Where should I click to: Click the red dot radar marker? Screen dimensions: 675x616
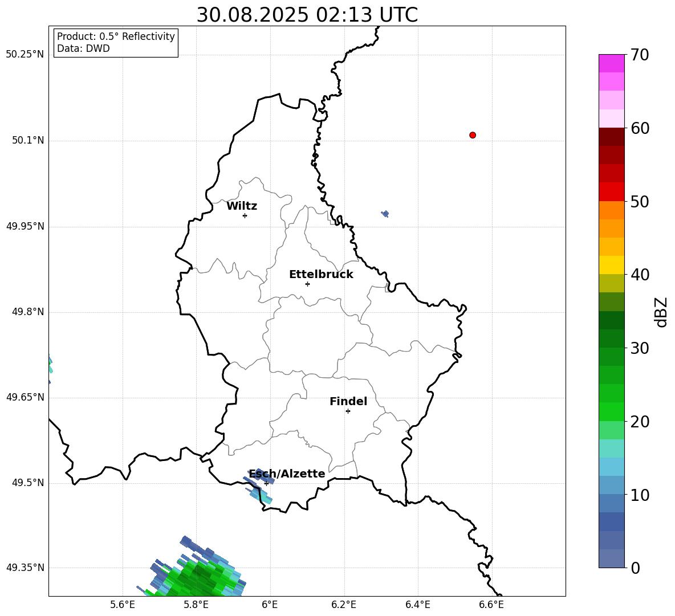(473, 135)
